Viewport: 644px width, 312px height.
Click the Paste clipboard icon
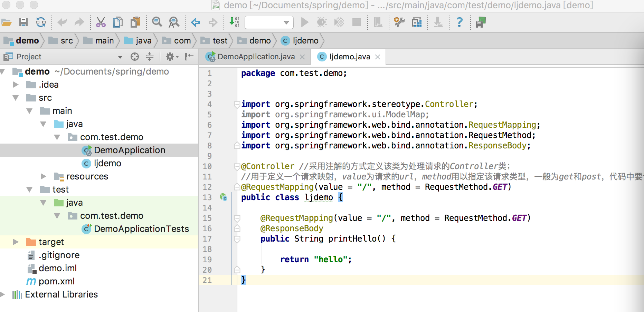135,22
